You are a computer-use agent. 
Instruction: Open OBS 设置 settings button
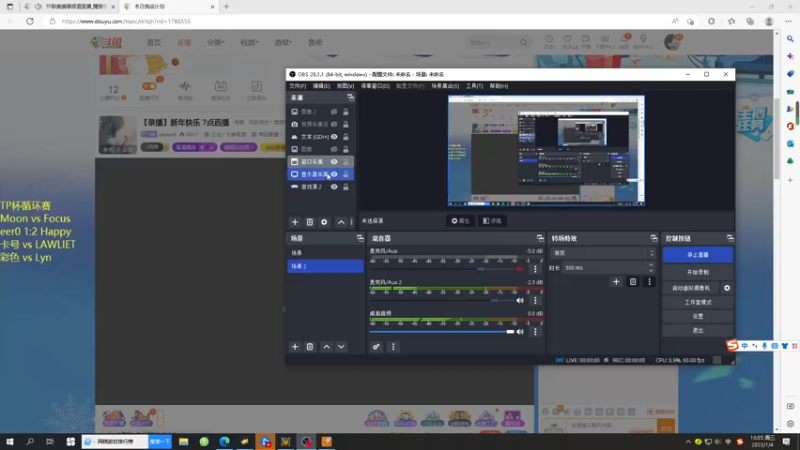(697, 316)
